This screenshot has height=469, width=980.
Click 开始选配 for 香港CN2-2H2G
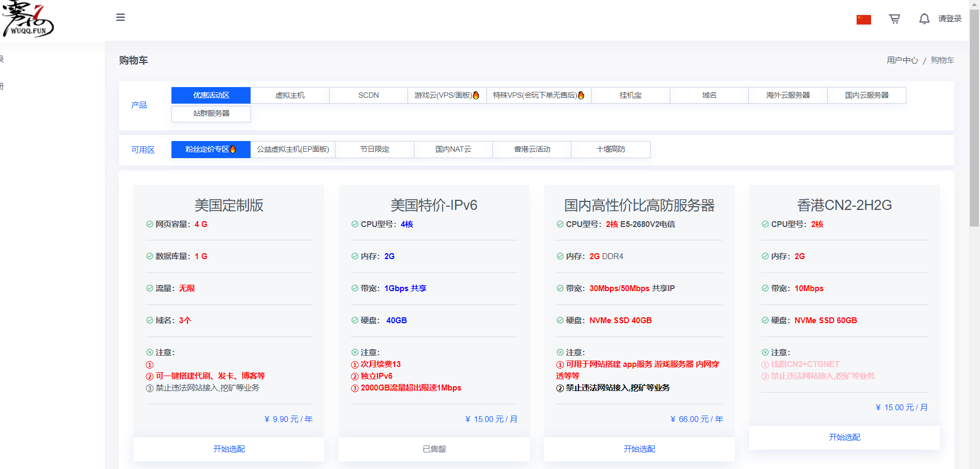[844, 437]
